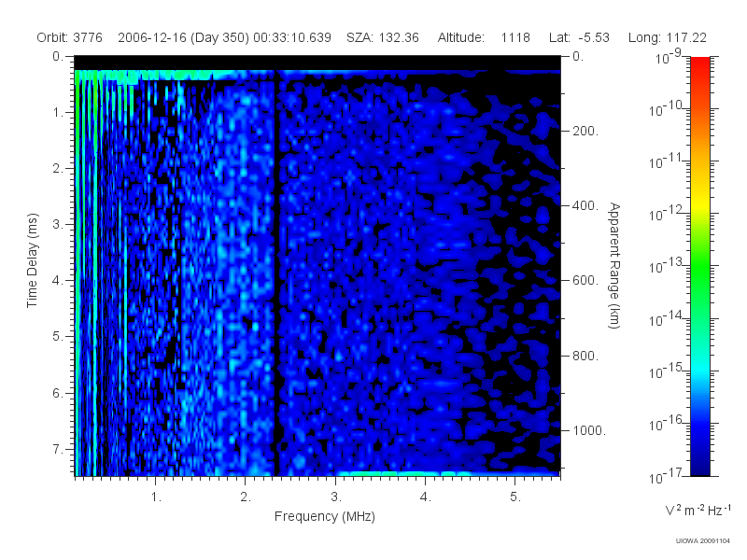The width and height of the screenshot is (747, 560).
Task: Click the 'Altitude:' label
Action: tap(460, 37)
